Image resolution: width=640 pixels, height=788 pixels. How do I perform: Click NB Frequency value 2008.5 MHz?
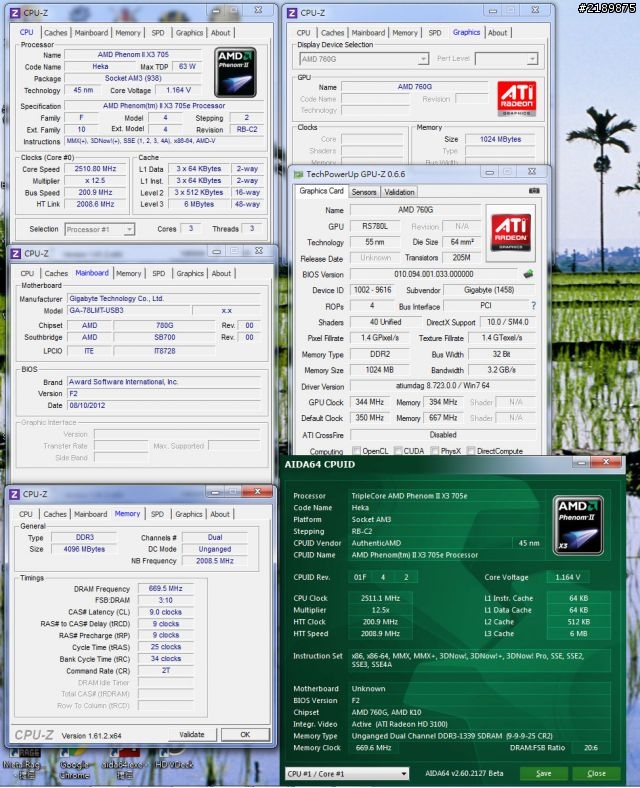click(x=215, y=561)
